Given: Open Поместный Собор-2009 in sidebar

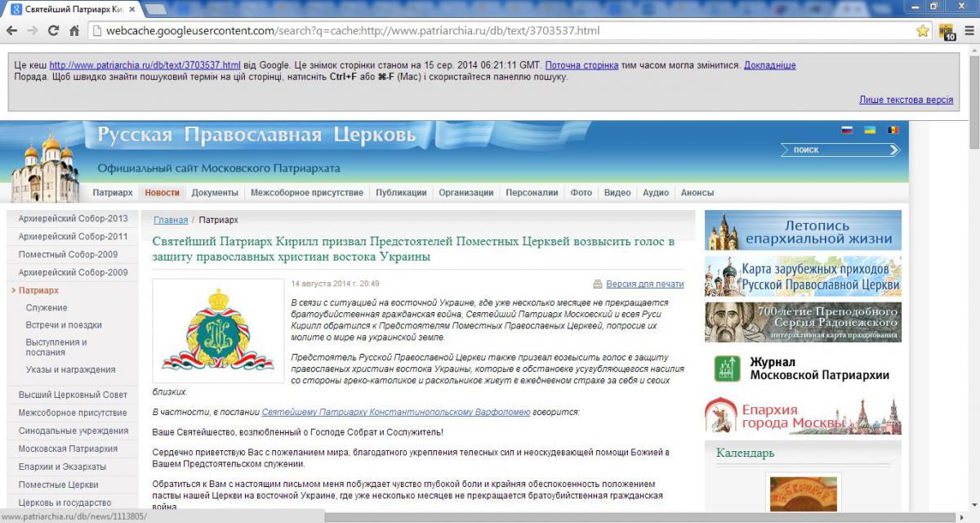Looking at the screenshot, I should pos(68,255).
